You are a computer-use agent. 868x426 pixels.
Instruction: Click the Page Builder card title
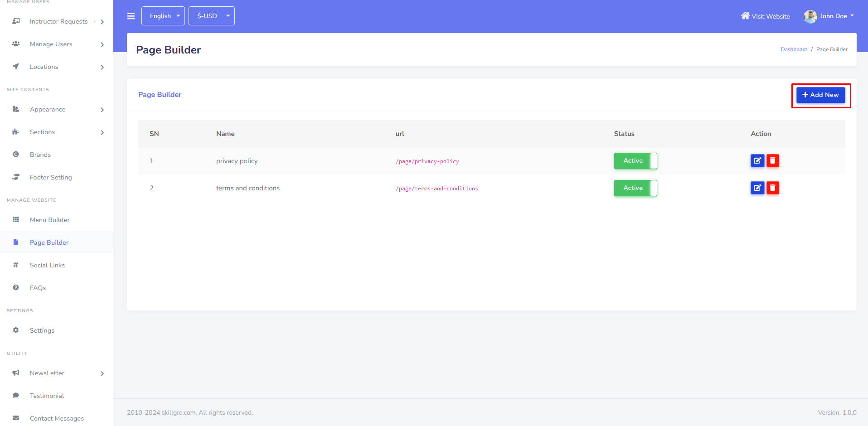[x=160, y=95]
